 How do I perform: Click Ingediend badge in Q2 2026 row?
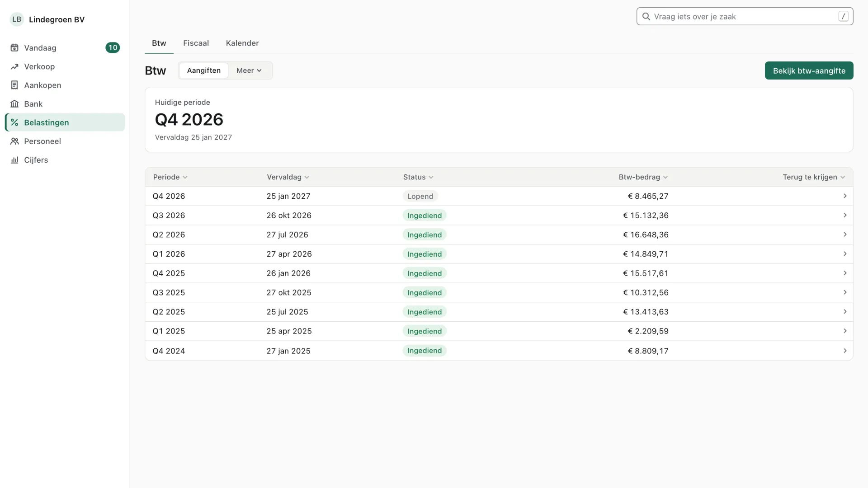425,235
